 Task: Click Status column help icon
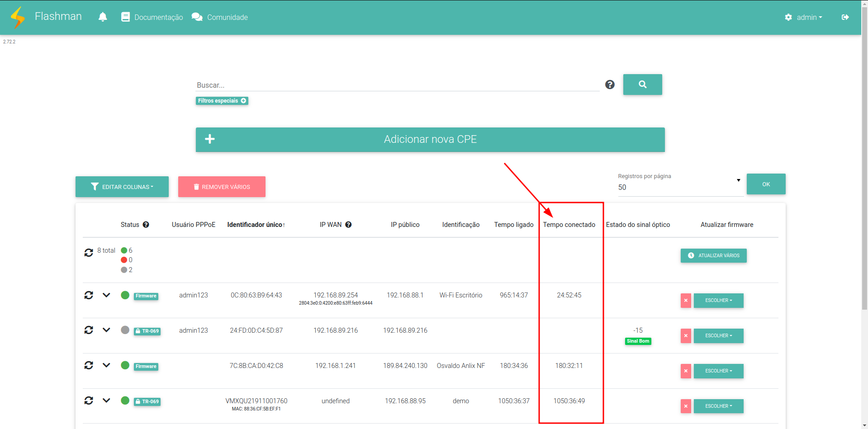pyautogui.click(x=146, y=225)
